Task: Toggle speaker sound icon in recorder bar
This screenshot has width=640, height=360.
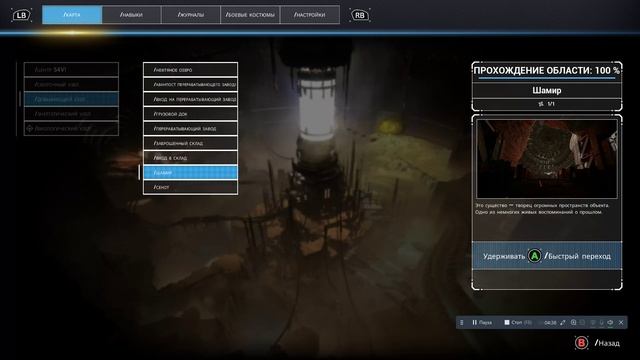Action: (x=610, y=322)
